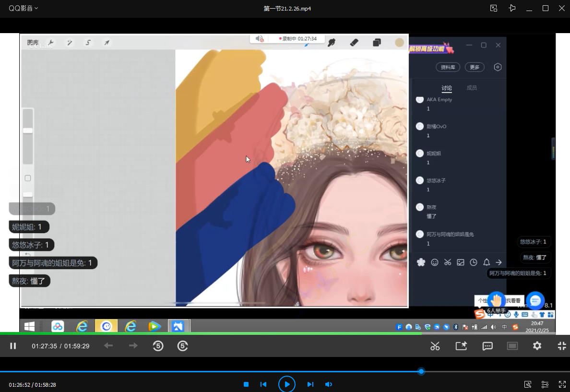Open the beige active color swatch

tap(400, 43)
